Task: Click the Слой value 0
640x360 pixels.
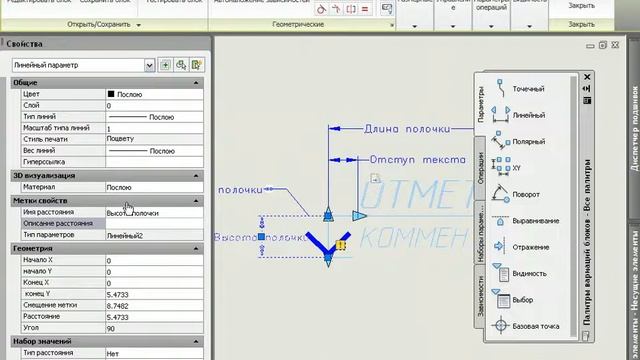Action: coord(154,106)
